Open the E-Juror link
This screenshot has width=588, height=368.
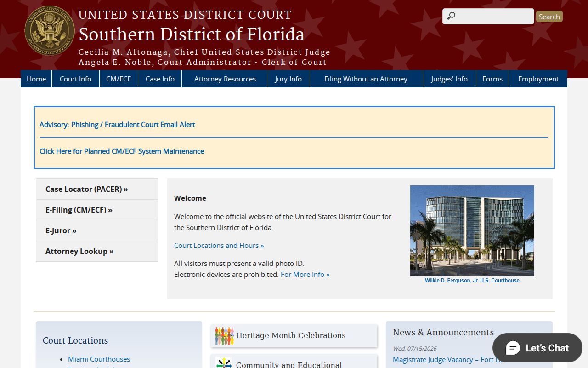[x=97, y=230]
